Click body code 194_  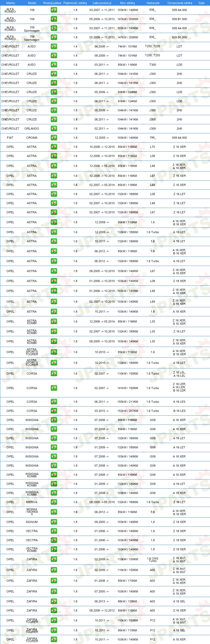click(153, 137)
